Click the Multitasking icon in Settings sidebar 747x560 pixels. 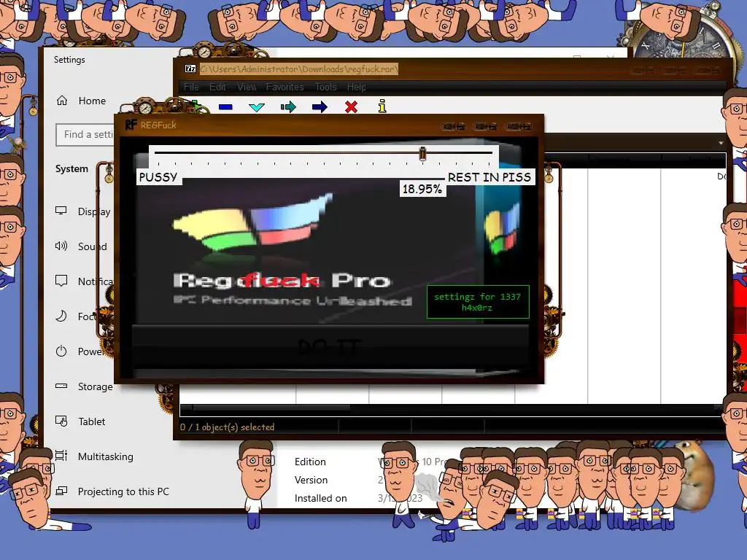[61, 456]
